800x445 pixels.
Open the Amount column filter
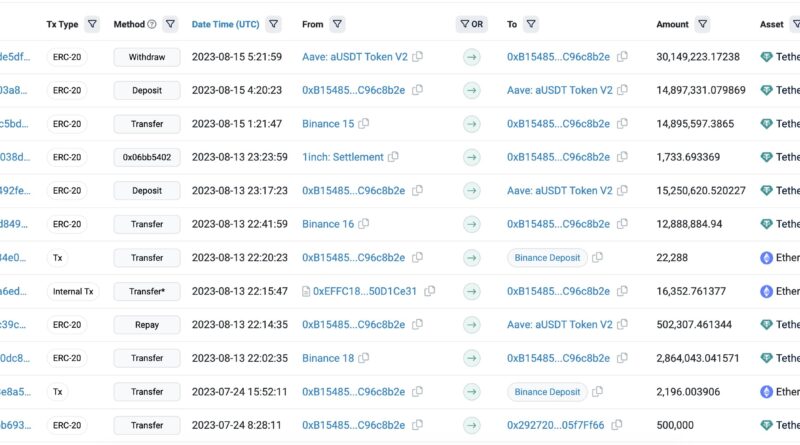704,24
